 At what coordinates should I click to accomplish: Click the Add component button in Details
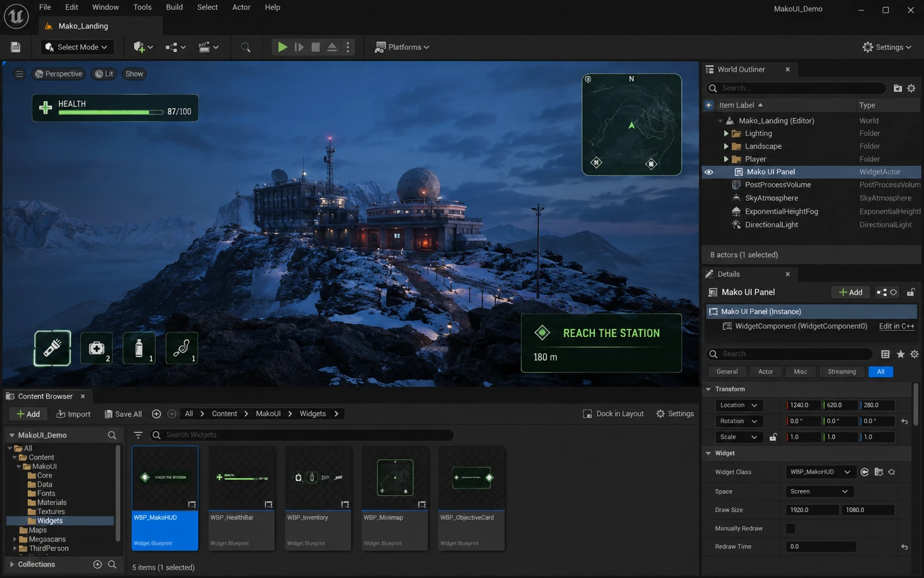click(x=850, y=292)
